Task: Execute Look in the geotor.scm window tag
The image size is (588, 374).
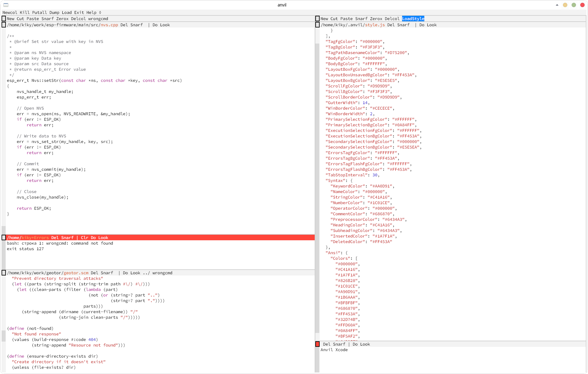Action: pos(135,273)
